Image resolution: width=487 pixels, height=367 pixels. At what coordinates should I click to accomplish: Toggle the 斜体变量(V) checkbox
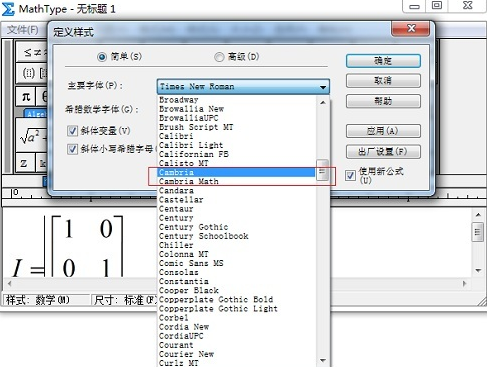click(x=72, y=131)
